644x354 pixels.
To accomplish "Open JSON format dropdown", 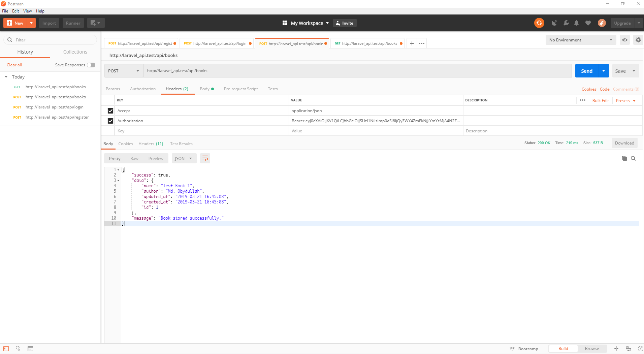I will pos(184,158).
